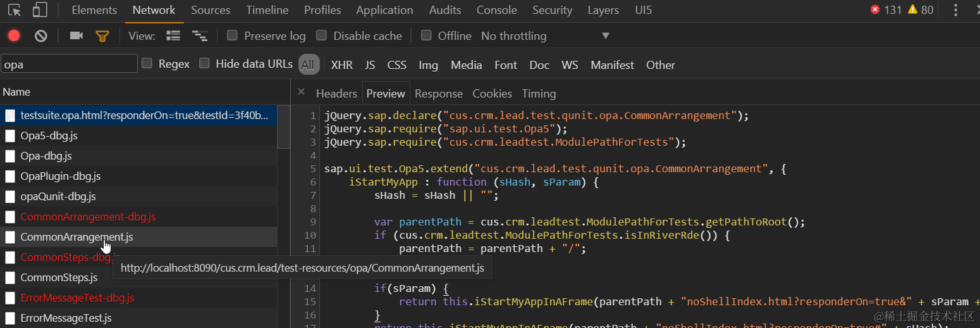Show the request Preview tab
The image size is (980, 328).
(386, 93)
